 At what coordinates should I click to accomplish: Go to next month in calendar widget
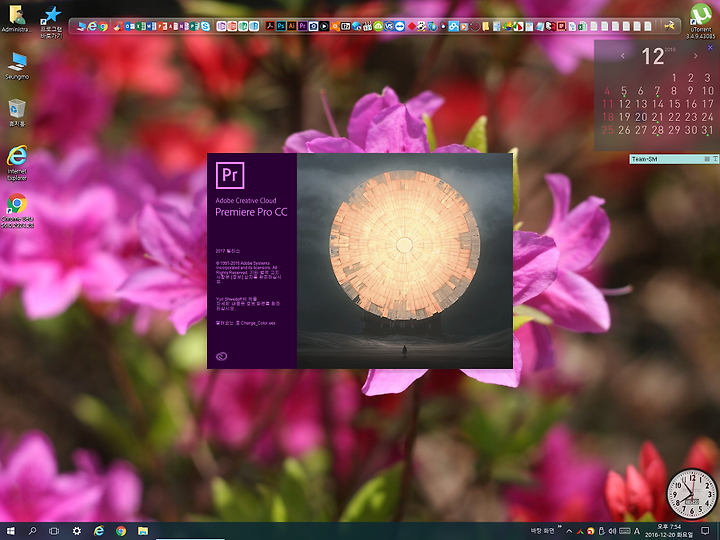pyautogui.click(x=696, y=56)
